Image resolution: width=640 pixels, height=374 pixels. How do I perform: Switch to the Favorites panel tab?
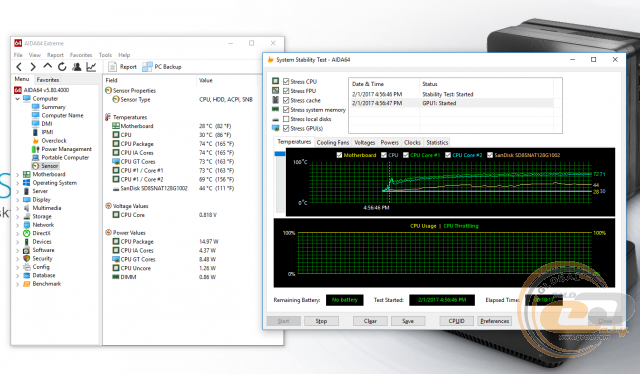coord(48,80)
